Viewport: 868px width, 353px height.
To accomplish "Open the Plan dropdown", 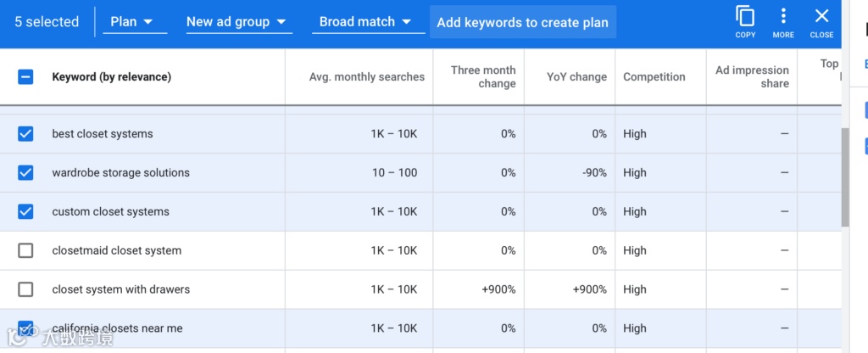I will [135, 22].
